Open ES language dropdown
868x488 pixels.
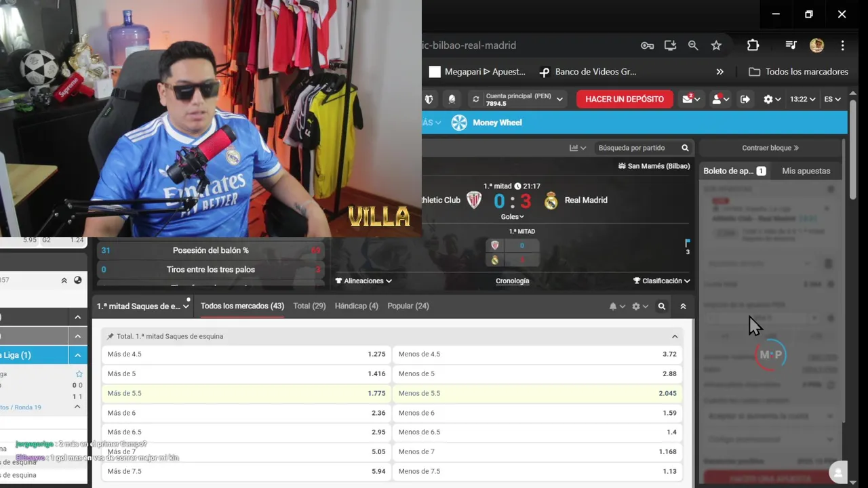(832, 99)
